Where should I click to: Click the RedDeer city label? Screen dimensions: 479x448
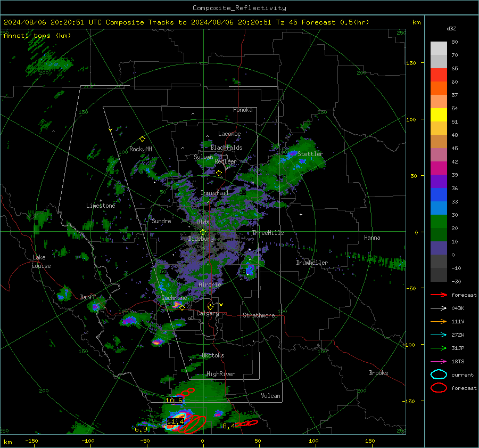[x=226, y=161]
